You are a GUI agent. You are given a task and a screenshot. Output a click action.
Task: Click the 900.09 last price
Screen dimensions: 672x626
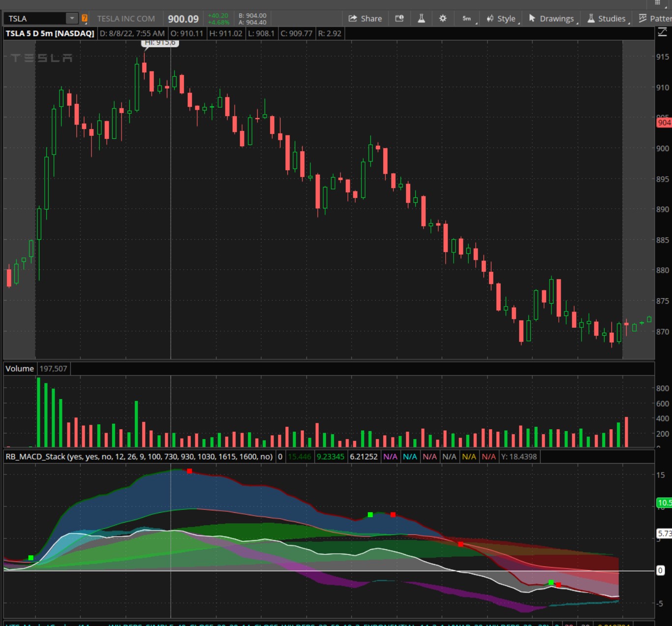click(x=183, y=19)
